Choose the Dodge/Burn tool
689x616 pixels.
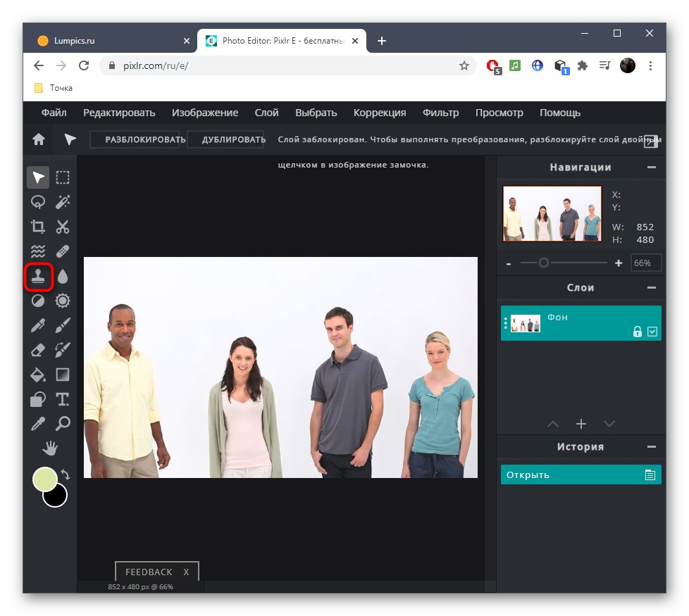38,301
